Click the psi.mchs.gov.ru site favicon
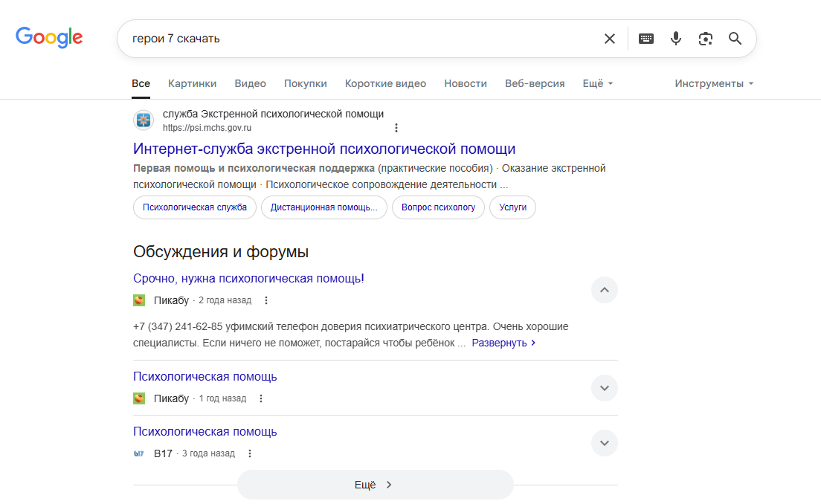Viewport: 821px width, 504px height. 144,120
